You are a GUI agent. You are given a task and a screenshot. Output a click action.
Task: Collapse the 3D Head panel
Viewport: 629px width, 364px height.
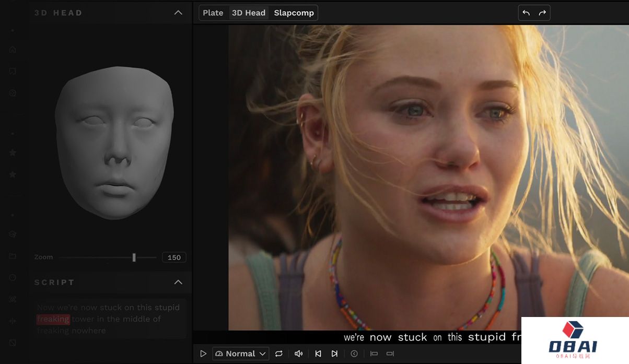pos(178,13)
